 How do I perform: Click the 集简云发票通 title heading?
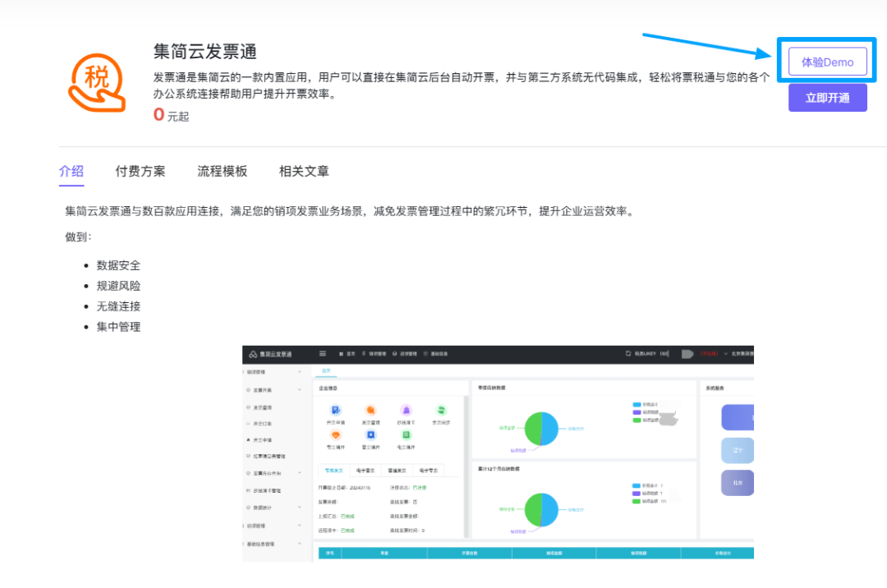click(x=205, y=52)
